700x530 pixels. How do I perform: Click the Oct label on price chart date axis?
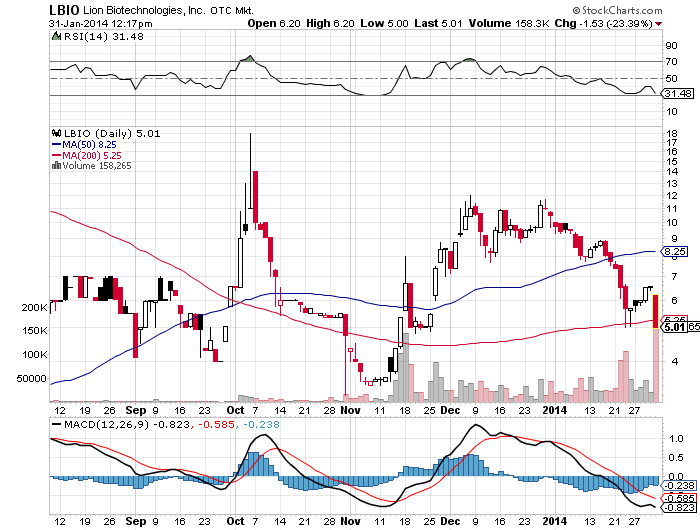[235, 410]
